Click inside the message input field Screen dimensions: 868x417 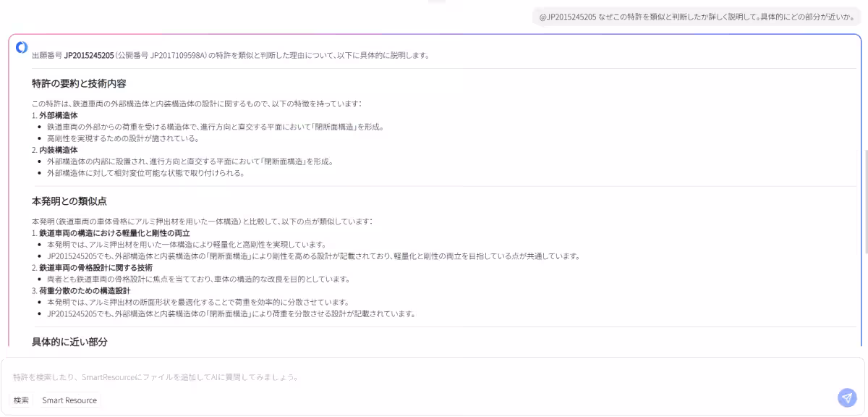tap(289, 376)
